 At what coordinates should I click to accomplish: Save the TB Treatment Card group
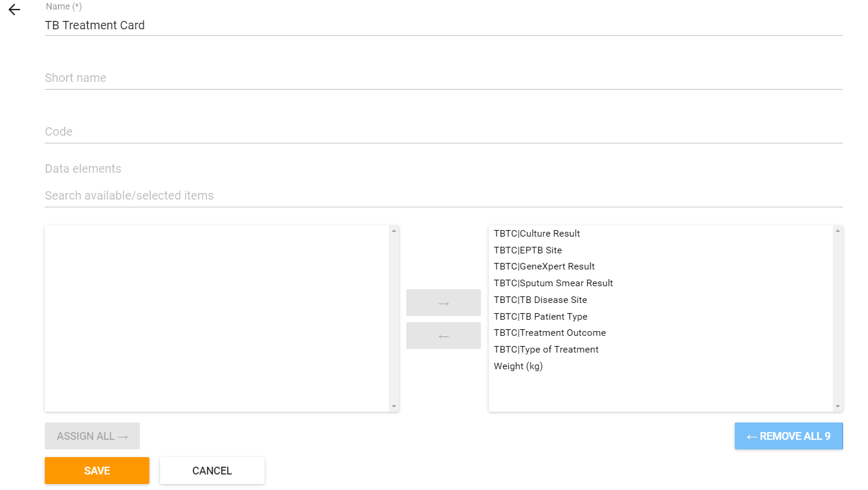pos(97,470)
